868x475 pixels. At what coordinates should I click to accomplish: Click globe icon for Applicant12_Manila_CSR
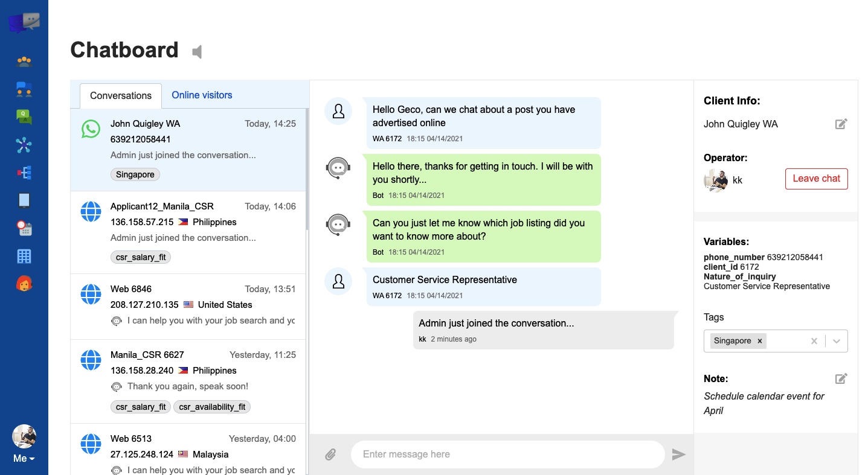coord(91,211)
